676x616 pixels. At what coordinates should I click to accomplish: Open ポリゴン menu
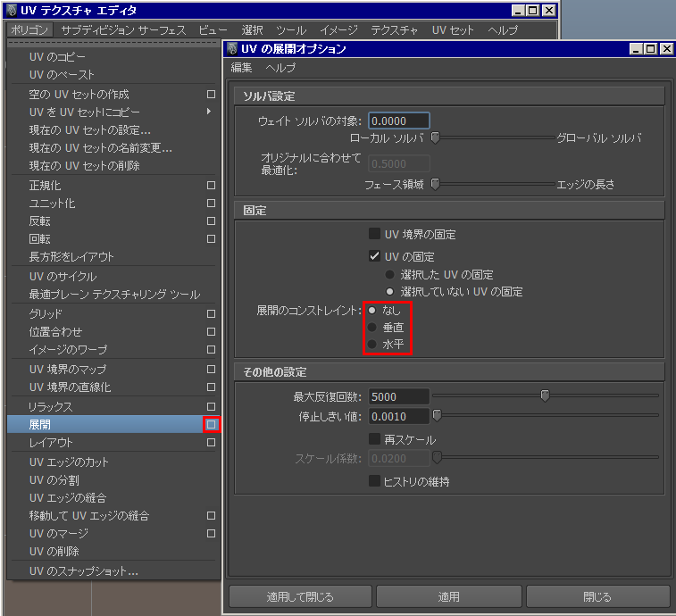[x=29, y=30]
